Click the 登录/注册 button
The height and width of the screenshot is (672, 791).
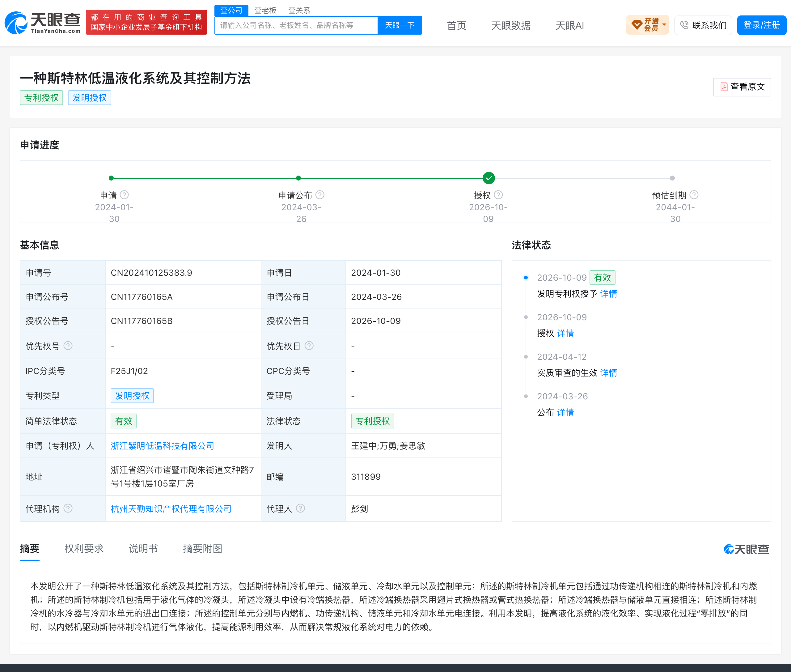(762, 25)
